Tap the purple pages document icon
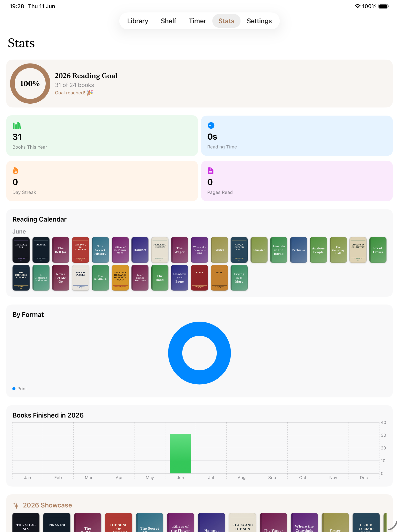 [x=211, y=171]
